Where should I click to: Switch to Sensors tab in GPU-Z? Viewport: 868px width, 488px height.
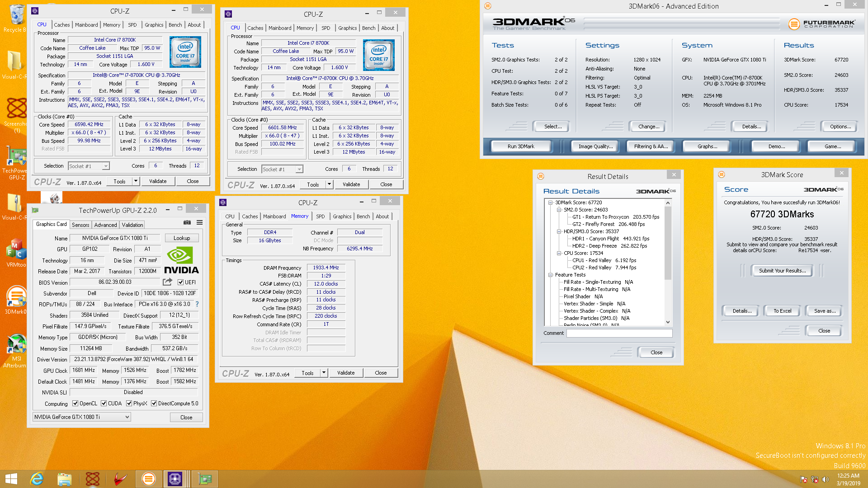point(80,225)
